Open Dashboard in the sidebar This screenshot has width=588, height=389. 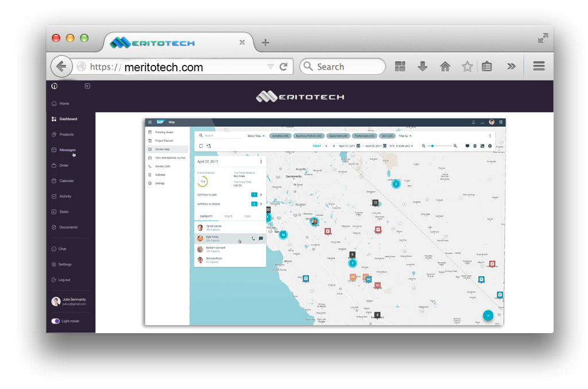(64, 119)
